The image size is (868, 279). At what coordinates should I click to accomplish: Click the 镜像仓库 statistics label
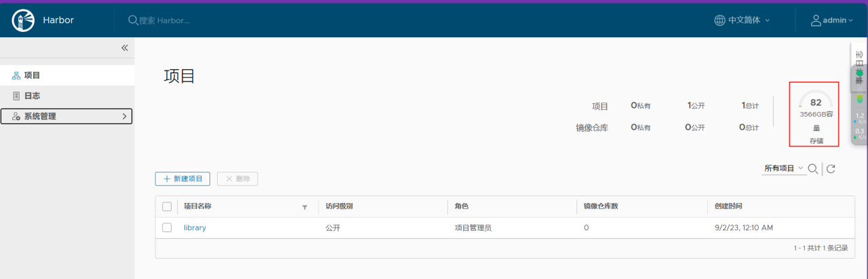[592, 127]
